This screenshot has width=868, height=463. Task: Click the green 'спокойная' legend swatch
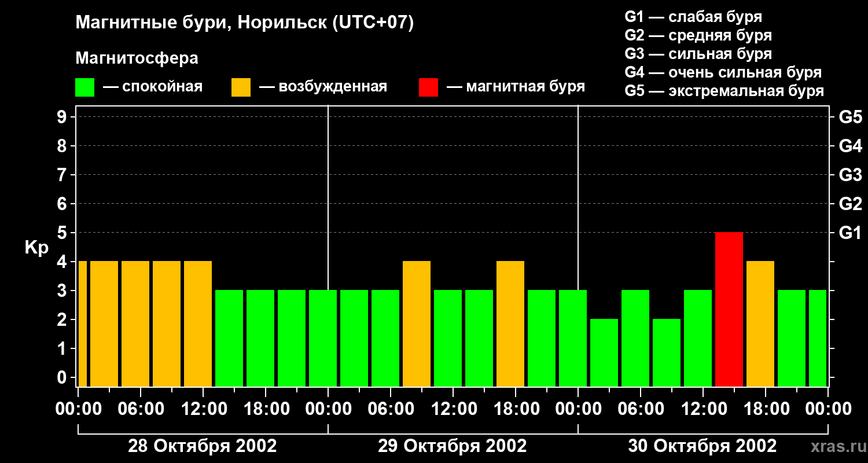[84, 87]
